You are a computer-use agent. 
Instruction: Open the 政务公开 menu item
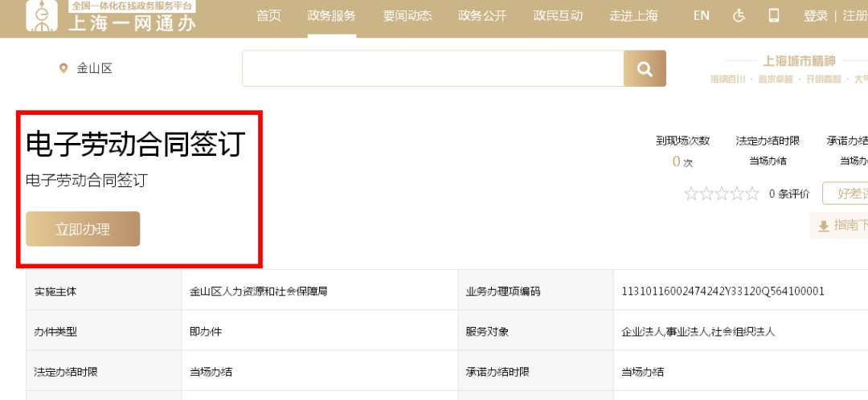pyautogui.click(x=482, y=15)
